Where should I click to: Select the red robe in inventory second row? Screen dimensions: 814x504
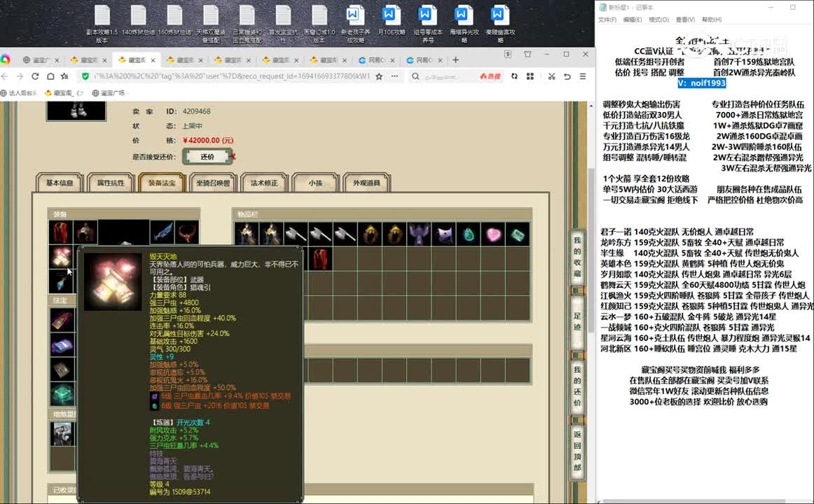pyautogui.click(x=321, y=258)
